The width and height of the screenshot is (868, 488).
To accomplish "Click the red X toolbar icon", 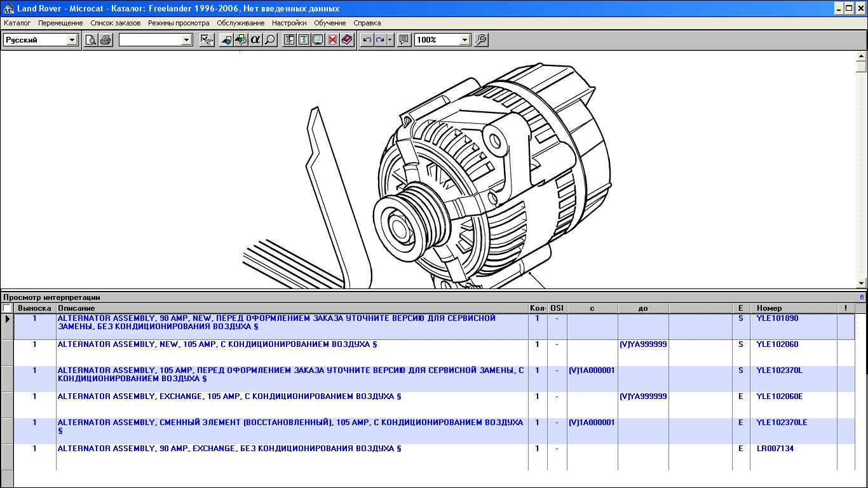I will click(x=332, y=40).
